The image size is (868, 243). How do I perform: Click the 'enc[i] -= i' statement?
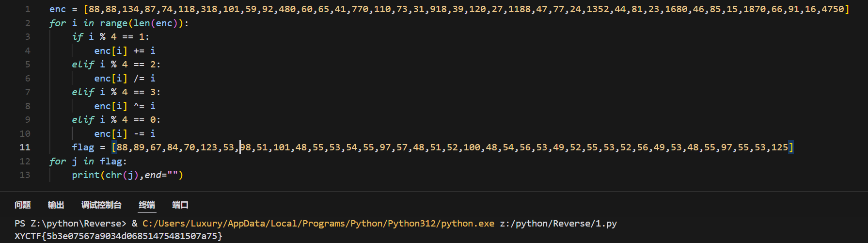coord(125,134)
